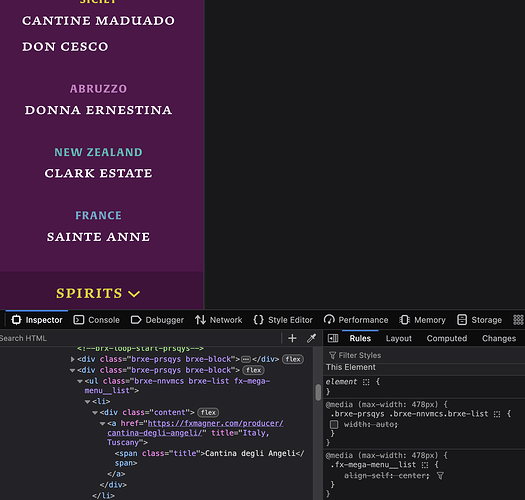The width and height of the screenshot is (525, 500).
Task: Collapse the div class content node
Action: (95, 412)
